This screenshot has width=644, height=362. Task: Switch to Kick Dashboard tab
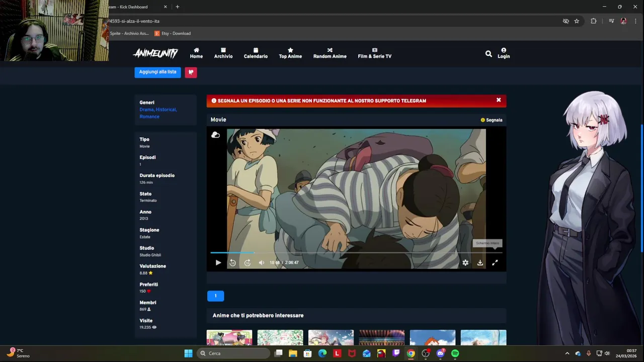pyautogui.click(x=134, y=7)
